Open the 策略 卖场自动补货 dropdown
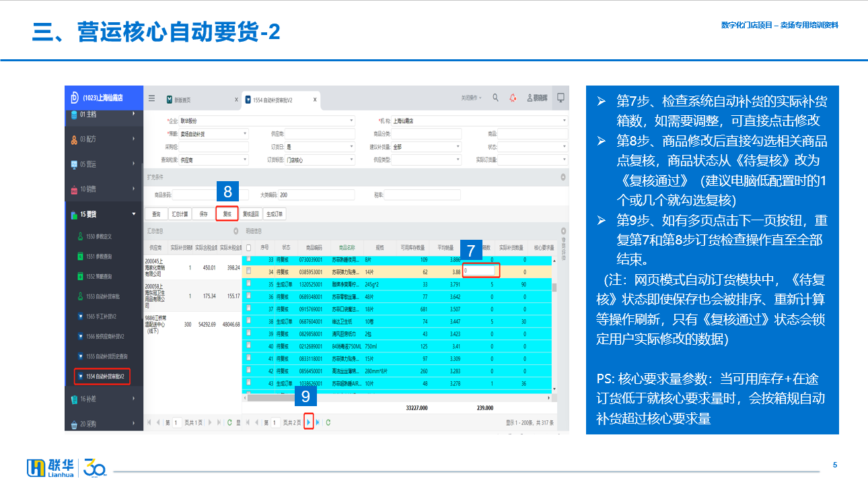This screenshot has height=491, width=868. [245, 134]
